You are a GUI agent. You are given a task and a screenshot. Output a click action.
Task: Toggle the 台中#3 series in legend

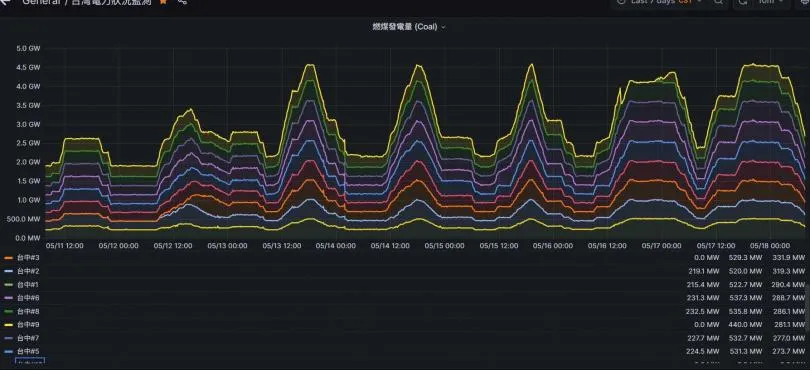(28, 257)
